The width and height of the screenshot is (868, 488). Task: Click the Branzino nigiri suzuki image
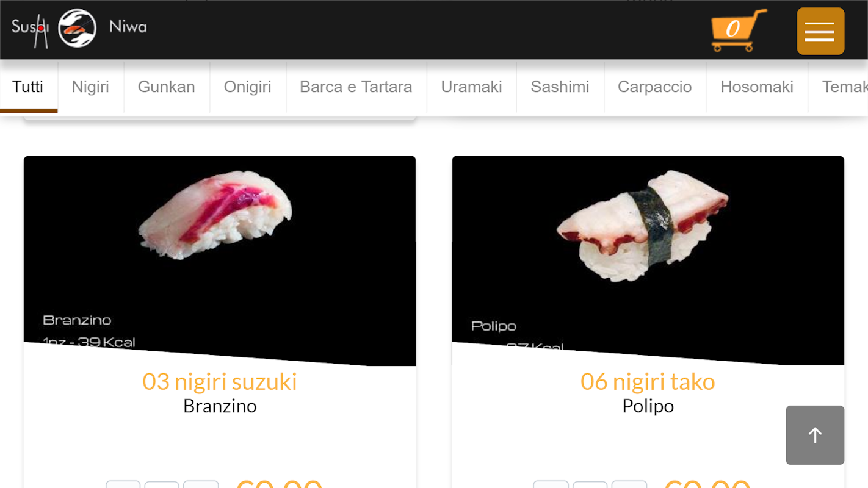point(220,261)
